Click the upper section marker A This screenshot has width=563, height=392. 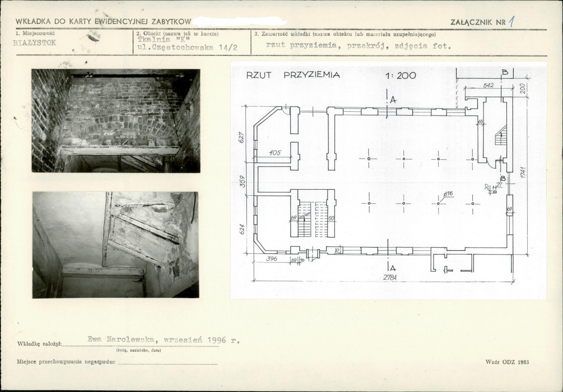coord(393,100)
